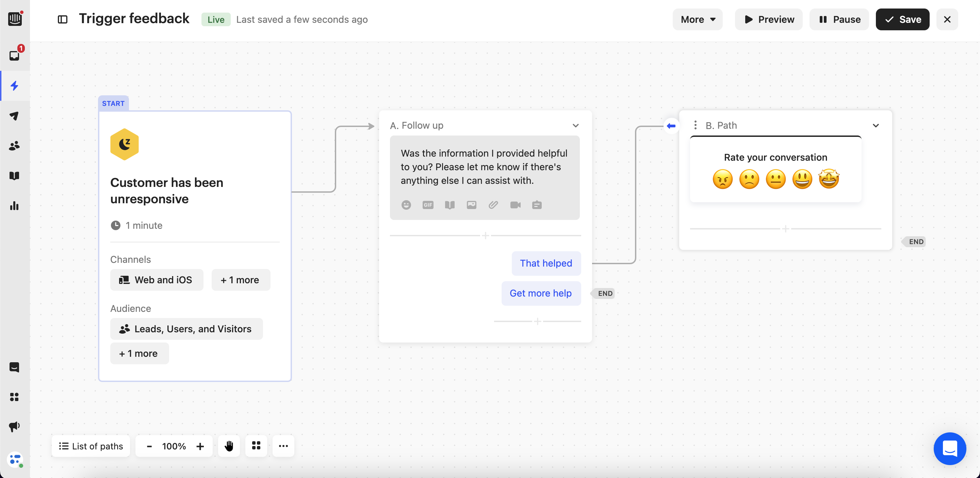Open the Inbox icon in sidebar
Screen dimensions: 980x478
point(14,55)
